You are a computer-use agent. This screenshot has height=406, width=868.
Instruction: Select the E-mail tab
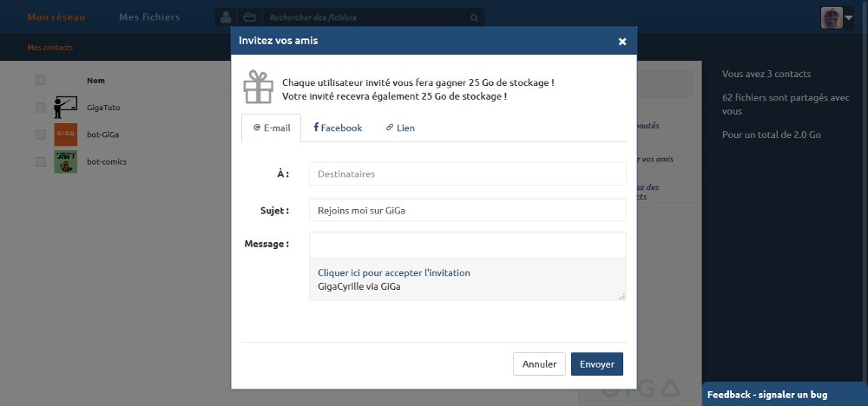pyautogui.click(x=271, y=128)
